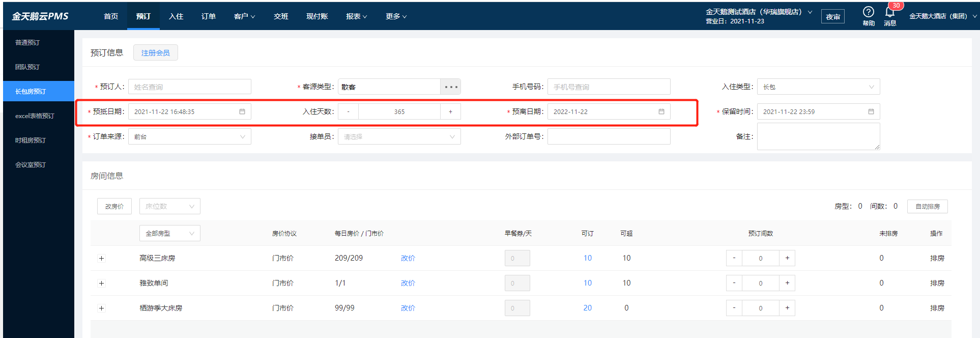This screenshot has width=980, height=338.
Task: Expand the 雅致单间 row
Action: (x=101, y=283)
